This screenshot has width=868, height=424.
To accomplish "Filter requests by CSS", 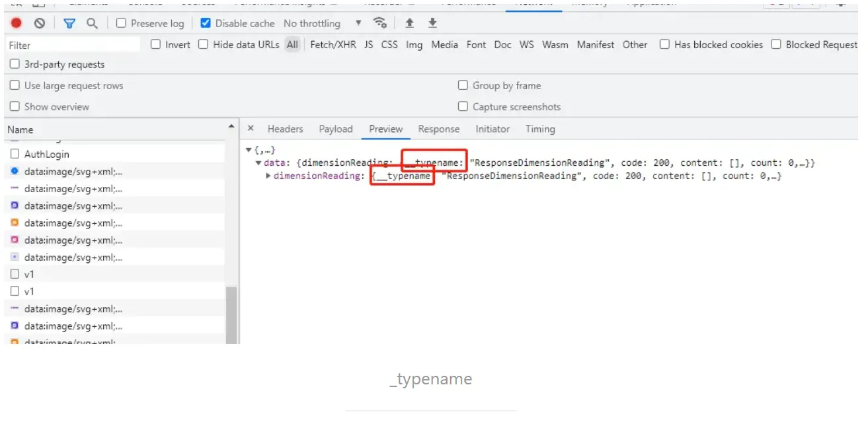I will (389, 44).
